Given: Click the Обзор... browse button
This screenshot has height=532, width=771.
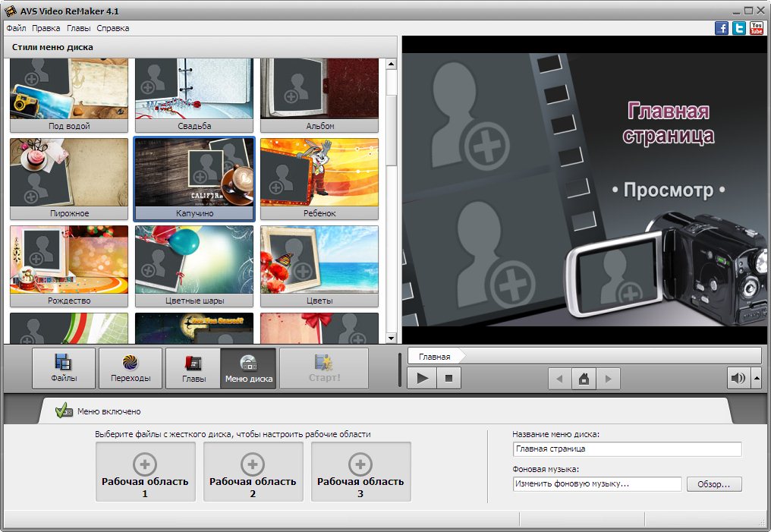Looking at the screenshot, I should (x=714, y=483).
